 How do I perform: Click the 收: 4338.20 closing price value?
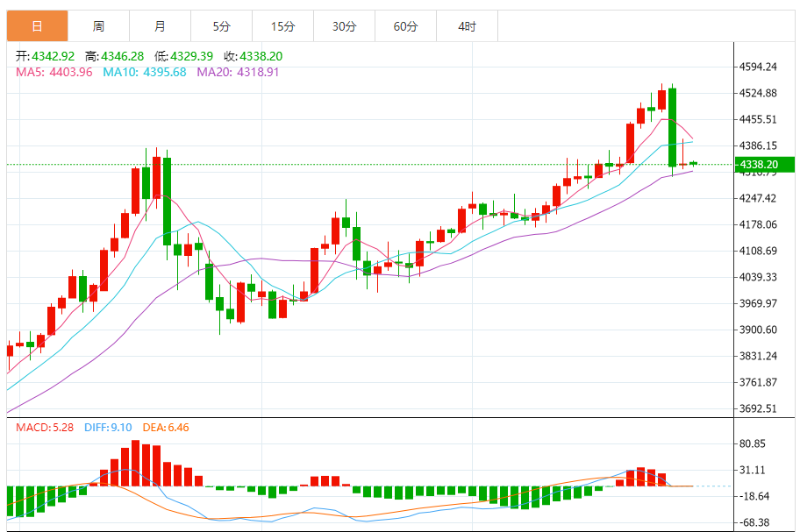coord(253,56)
